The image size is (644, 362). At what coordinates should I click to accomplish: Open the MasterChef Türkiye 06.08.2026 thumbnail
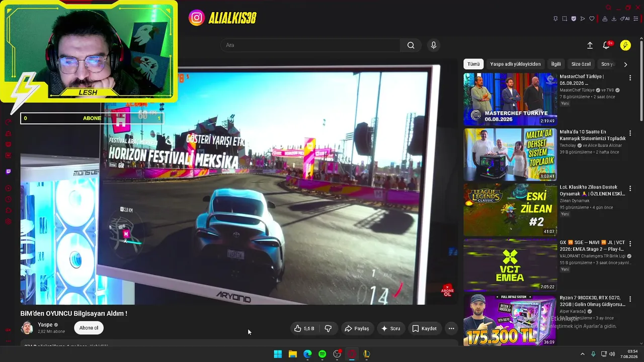point(510,99)
